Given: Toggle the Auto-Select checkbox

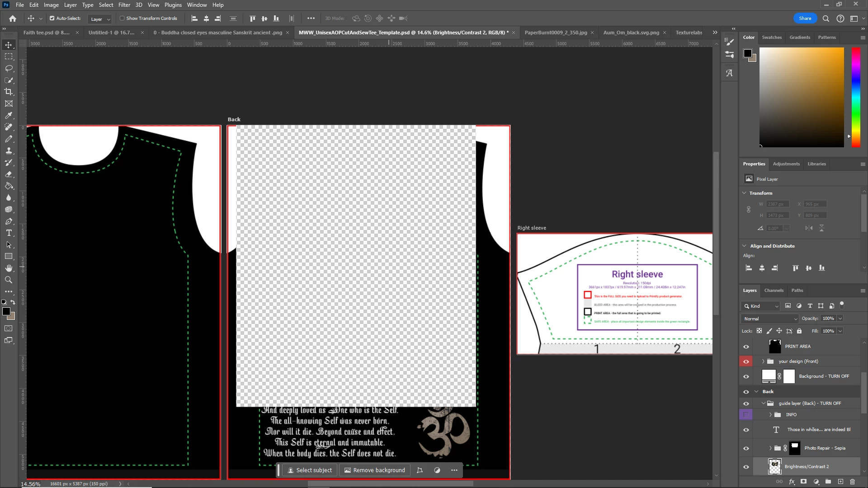Looking at the screenshot, I should (x=52, y=19).
